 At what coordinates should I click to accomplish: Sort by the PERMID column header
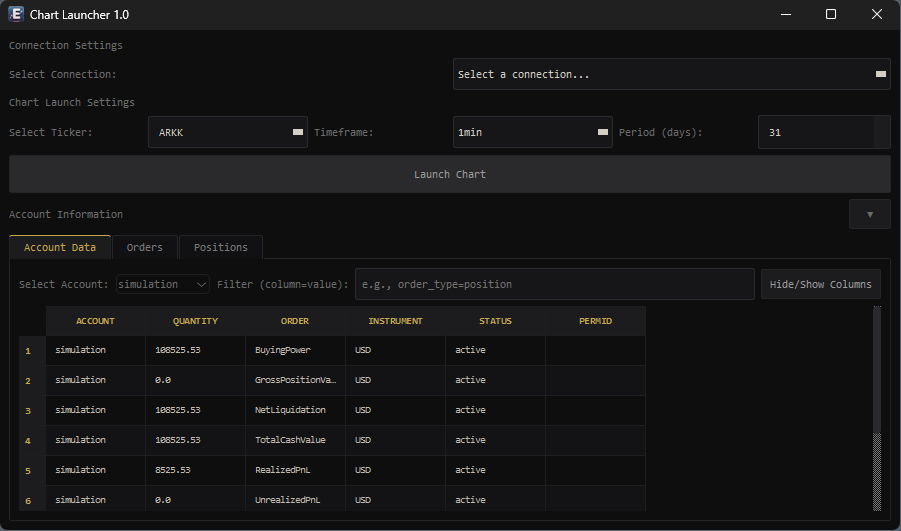coord(595,321)
